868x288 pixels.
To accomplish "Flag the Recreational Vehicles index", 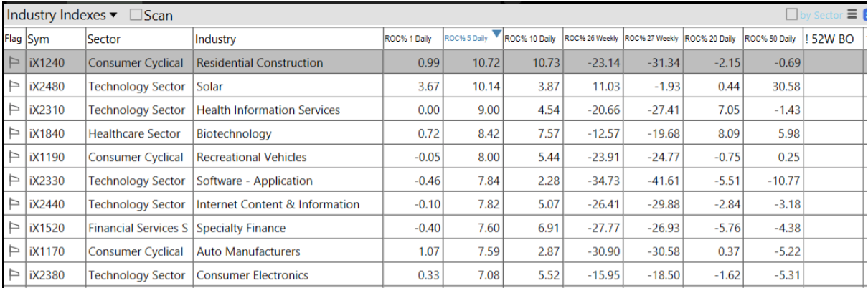I will click(13, 158).
